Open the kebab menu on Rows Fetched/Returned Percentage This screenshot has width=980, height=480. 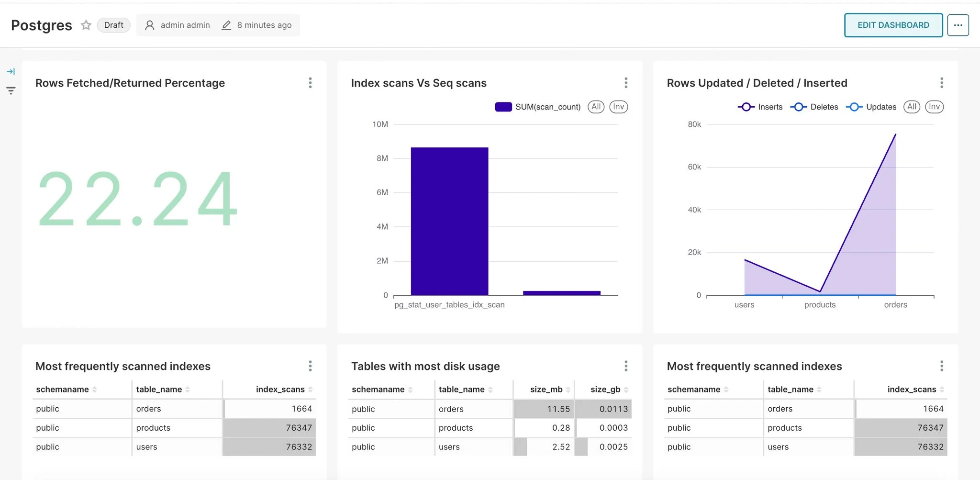coord(310,83)
